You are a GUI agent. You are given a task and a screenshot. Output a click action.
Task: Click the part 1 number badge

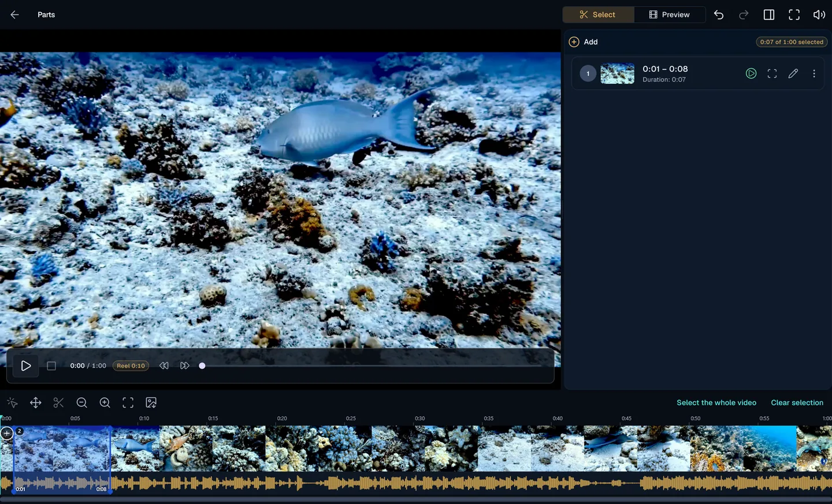point(588,73)
